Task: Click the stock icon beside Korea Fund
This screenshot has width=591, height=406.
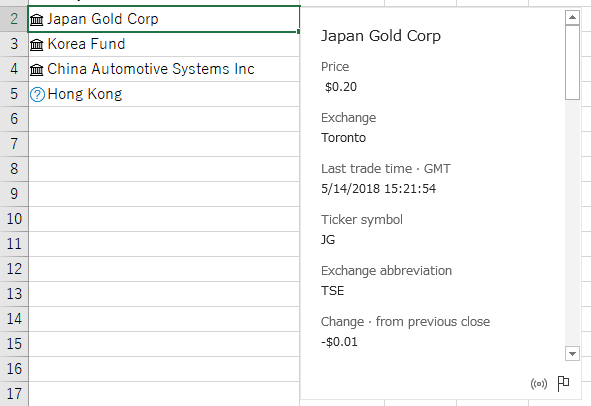Action: 37,44
